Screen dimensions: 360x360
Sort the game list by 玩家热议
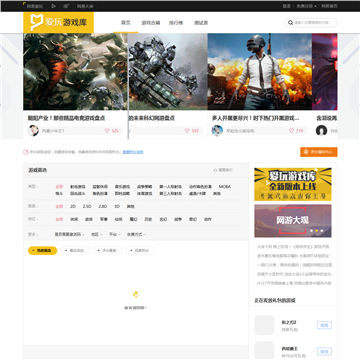tap(140, 250)
